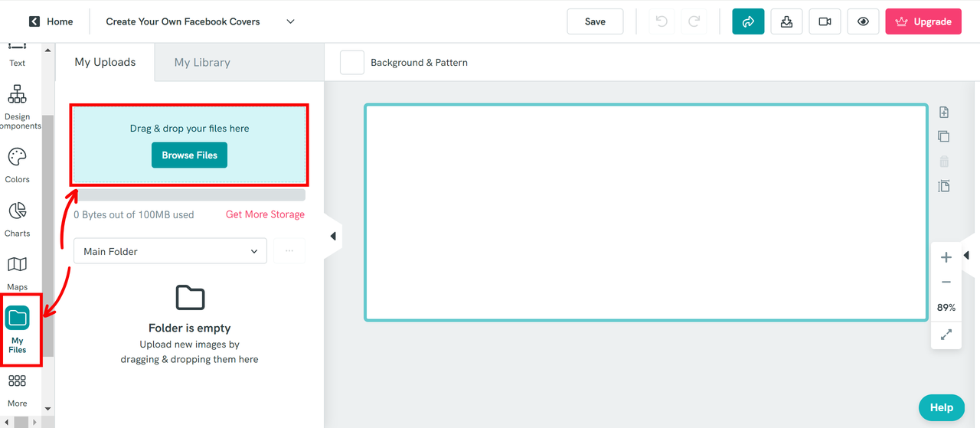Open the Help button

pyautogui.click(x=941, y=407)
